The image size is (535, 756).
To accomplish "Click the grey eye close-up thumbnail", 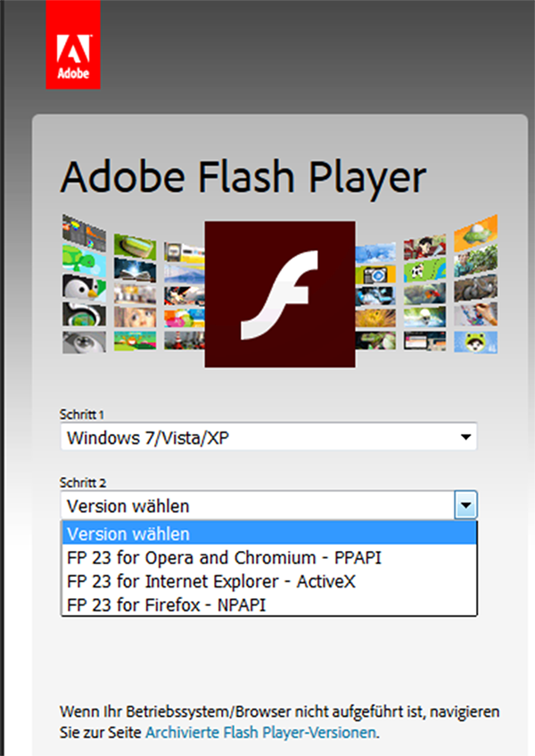I will point(84,341).
